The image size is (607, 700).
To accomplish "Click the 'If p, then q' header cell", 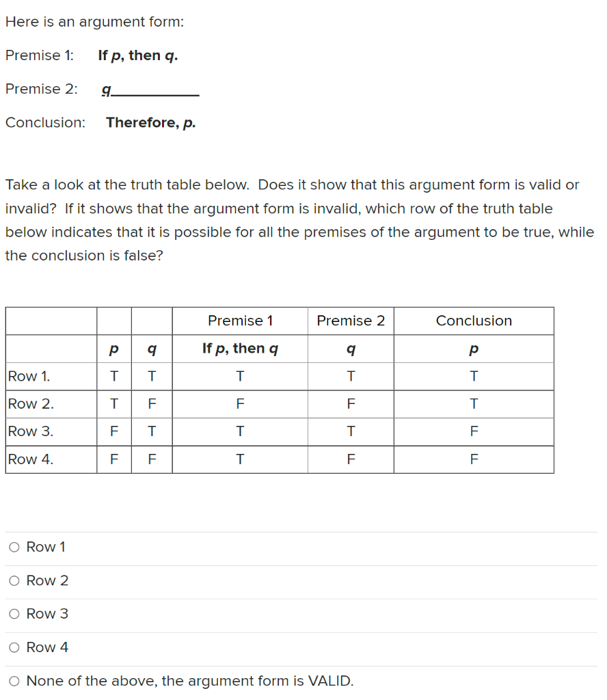I will [x=240, y=349].
